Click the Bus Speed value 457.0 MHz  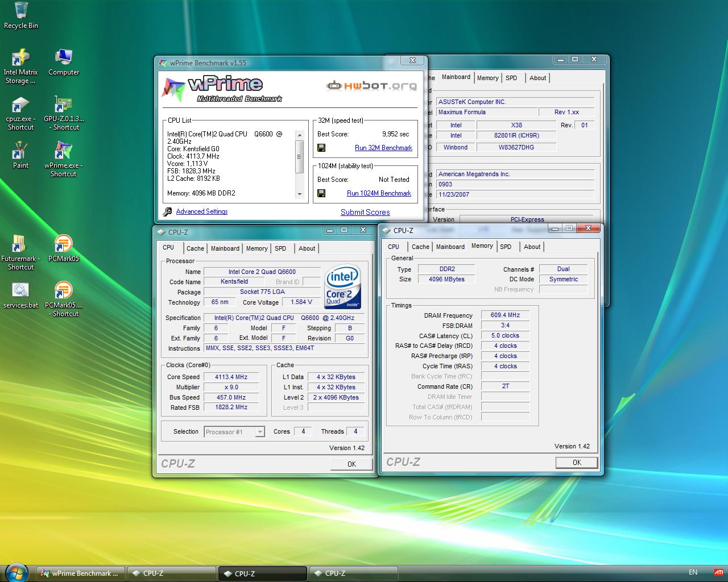coord(231,397)
